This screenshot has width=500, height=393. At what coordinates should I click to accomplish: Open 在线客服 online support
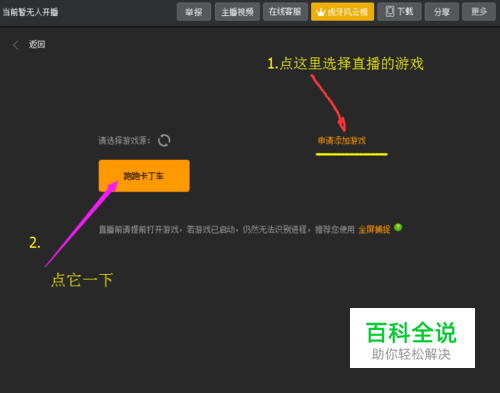tap(285, 12)
